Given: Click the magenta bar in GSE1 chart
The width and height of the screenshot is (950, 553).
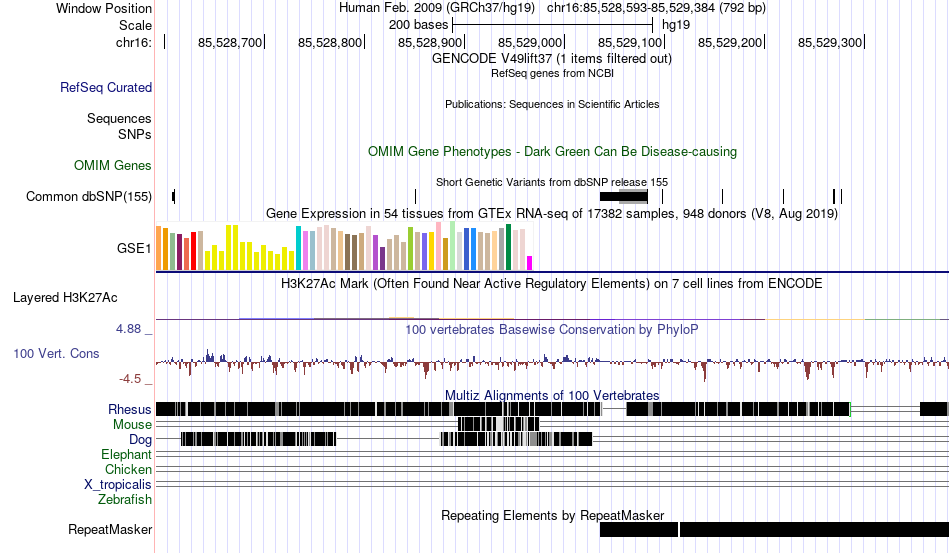Looking at the screenshot, I should [x=530, y=263].
